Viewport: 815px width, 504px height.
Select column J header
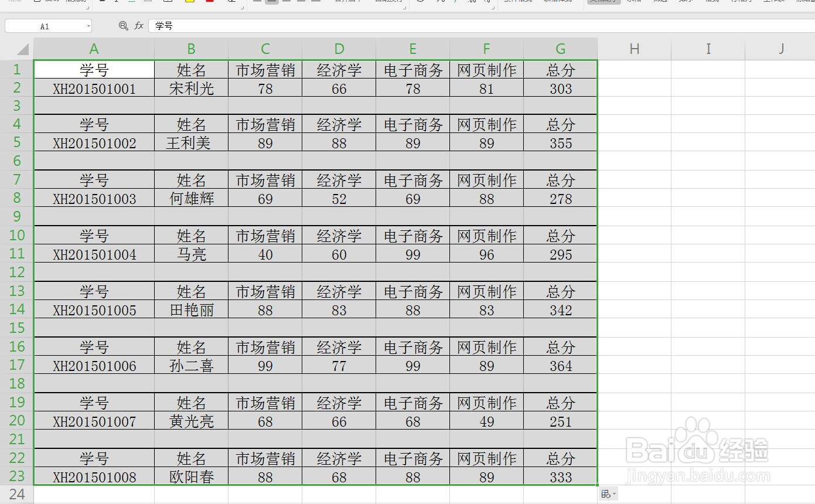(780, 49)
